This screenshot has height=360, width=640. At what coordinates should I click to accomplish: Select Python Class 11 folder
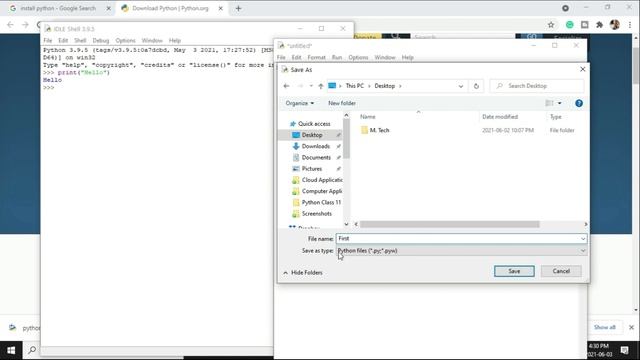click(317, 202)
